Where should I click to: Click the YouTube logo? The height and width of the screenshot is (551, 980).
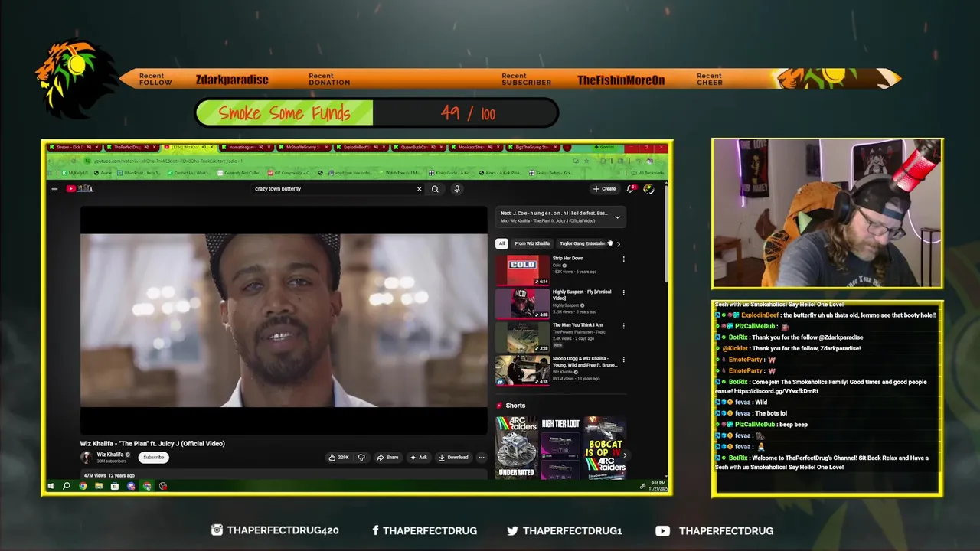tap(80, 189)
